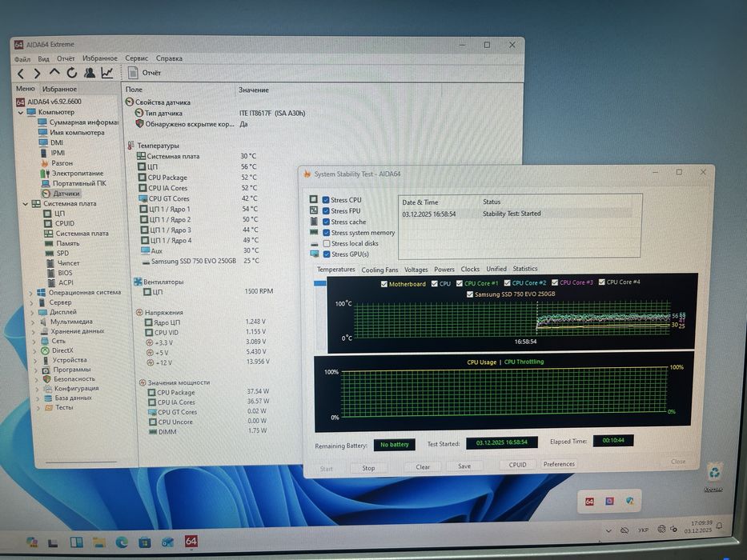
Task: Open the Сервис menu
Action: [137, 58]
